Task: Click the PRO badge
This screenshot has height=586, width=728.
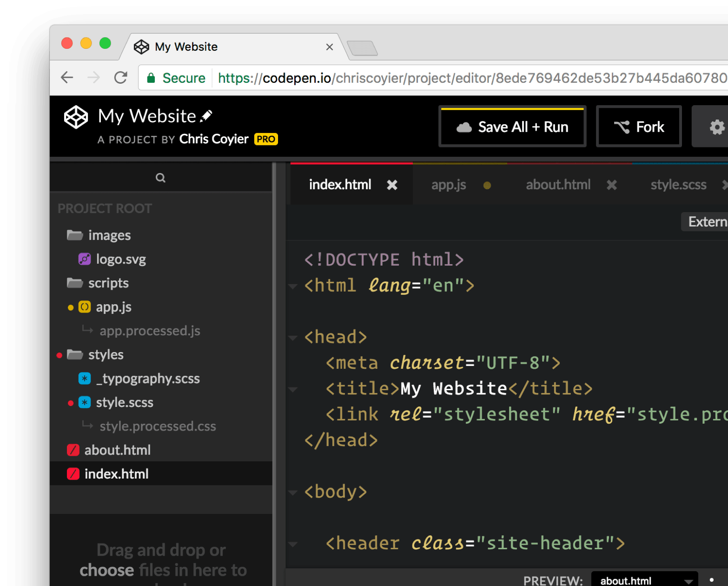Action: (x=266, y=139)
